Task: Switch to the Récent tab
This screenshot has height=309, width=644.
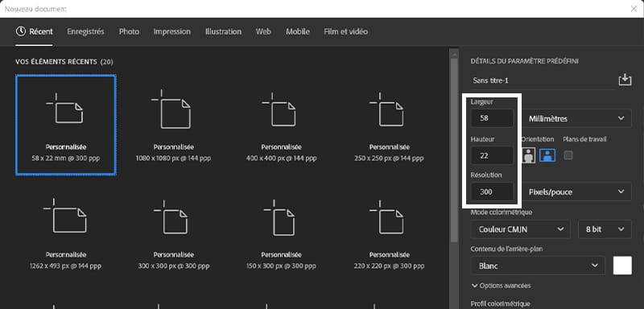Action: [35, 31]
